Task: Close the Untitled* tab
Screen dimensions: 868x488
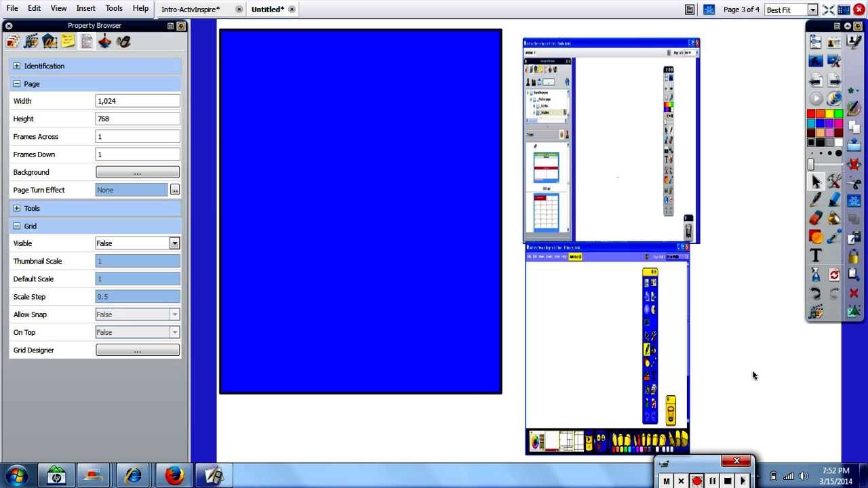Action: [x=292, y=9]
